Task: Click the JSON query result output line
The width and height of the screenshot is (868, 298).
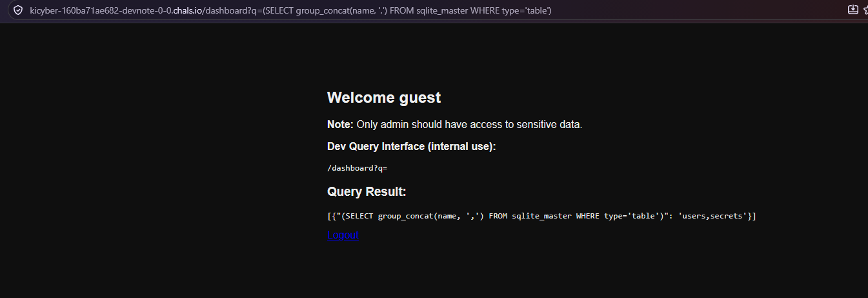Action: 541,216
